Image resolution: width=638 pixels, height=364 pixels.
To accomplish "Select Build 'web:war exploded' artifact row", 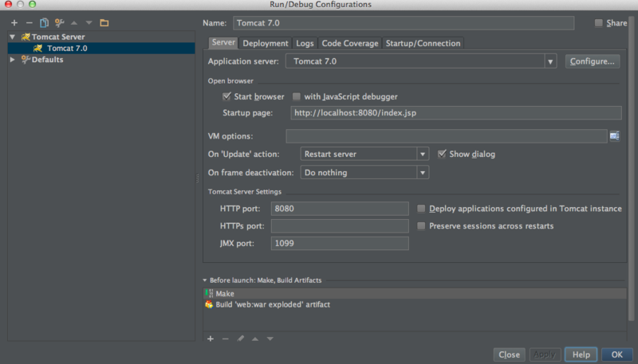I will [x=415, y=304].
